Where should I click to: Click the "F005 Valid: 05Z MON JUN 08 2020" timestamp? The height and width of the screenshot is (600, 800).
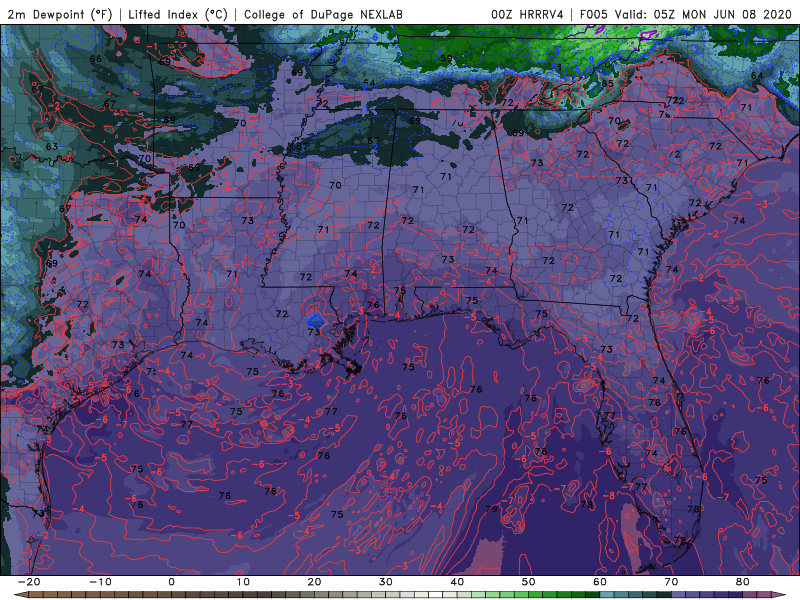pos(685,14)
